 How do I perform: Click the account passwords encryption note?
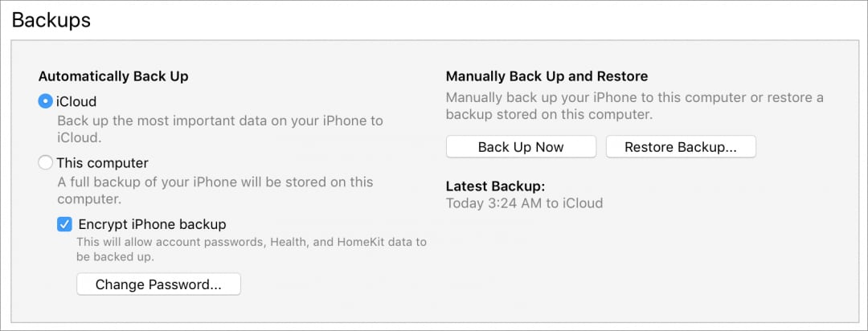click(251, 249)
